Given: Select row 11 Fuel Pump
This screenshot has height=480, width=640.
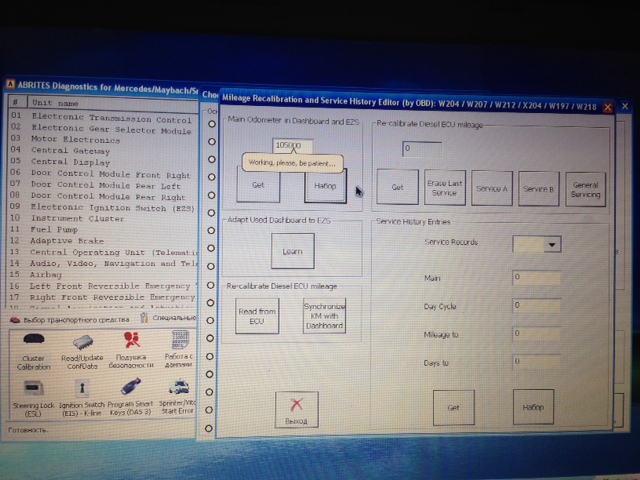Looking at the screenshot, I should pyautogui.click(x=104, y=229).
